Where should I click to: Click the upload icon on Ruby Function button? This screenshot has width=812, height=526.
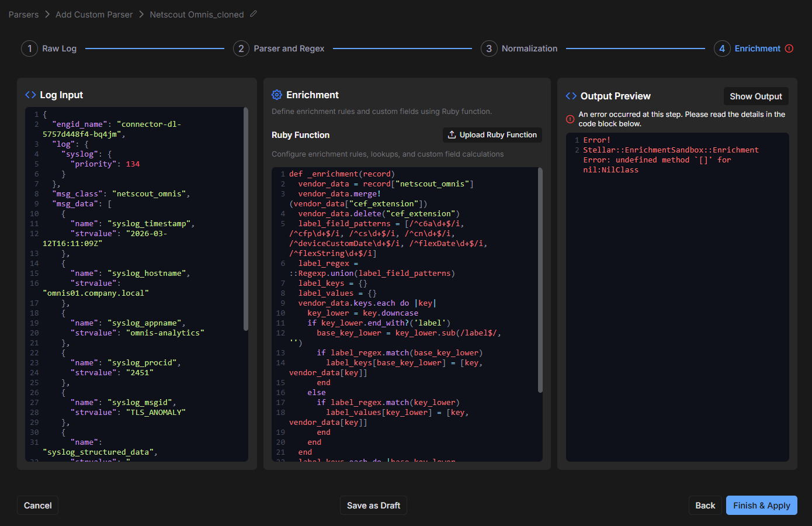[x=452, y=135]
